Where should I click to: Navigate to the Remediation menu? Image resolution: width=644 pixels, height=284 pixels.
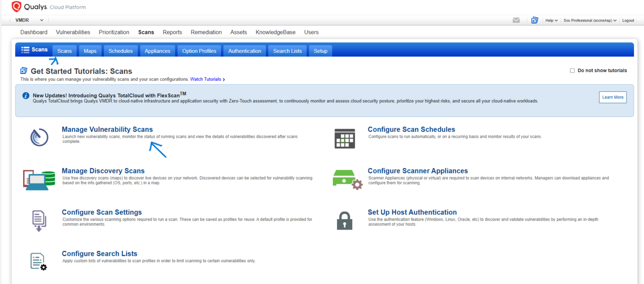(x=206, y=32)
